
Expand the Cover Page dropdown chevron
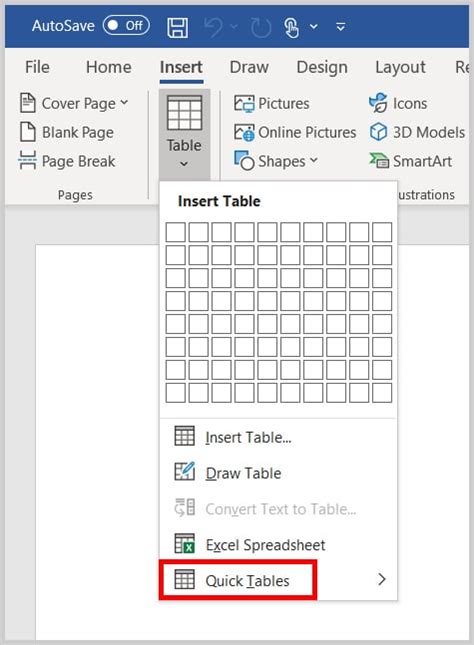124,102
